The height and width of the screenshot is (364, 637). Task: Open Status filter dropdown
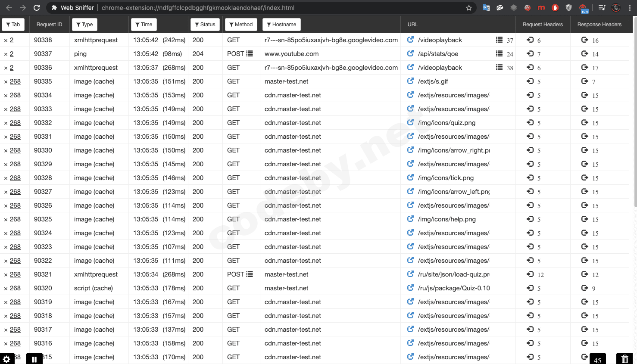point(205,25)
